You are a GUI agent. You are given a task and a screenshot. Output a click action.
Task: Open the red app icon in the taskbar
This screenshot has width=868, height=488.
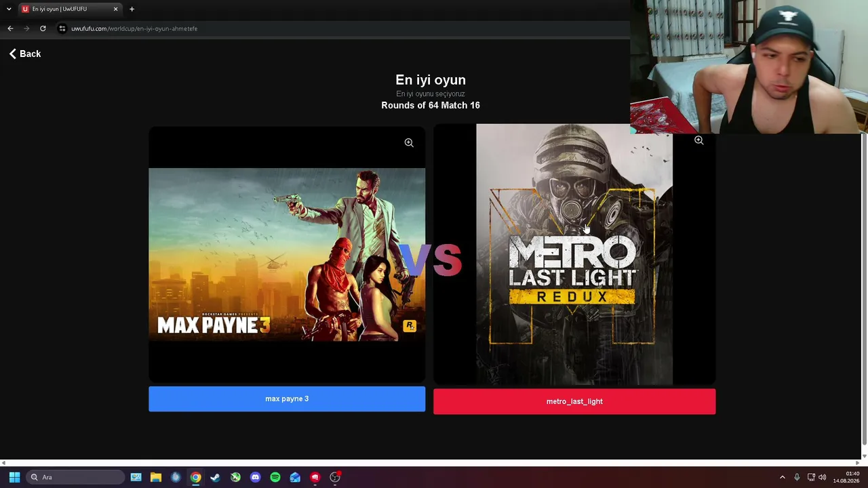pos(315,477)
